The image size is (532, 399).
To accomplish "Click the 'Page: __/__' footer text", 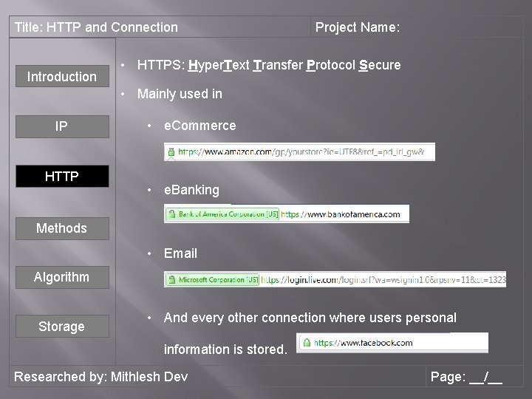I will click(466, 377).
